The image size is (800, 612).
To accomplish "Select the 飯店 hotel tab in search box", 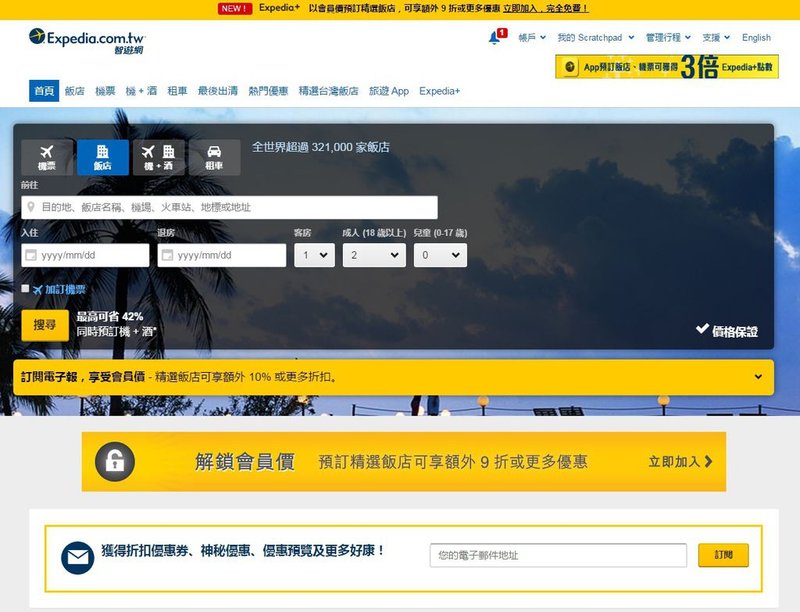I will (103, 158).
